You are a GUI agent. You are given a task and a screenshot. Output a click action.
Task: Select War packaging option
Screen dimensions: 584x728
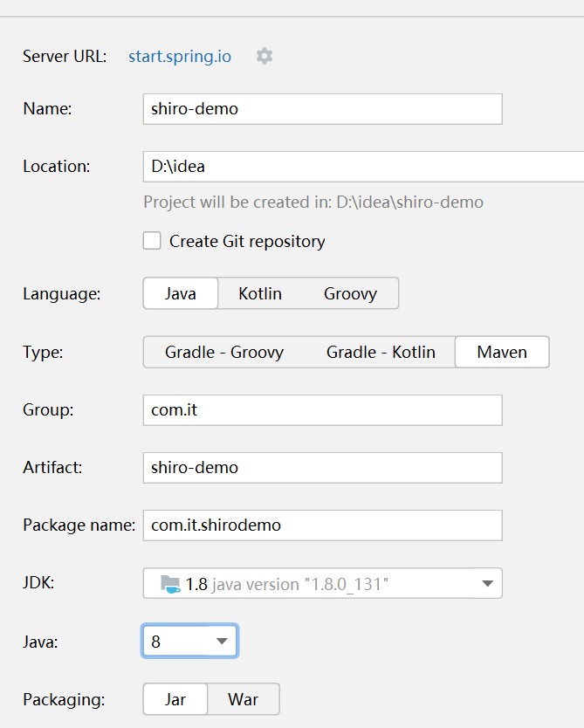pyautogui.click(x=243, y=699)
